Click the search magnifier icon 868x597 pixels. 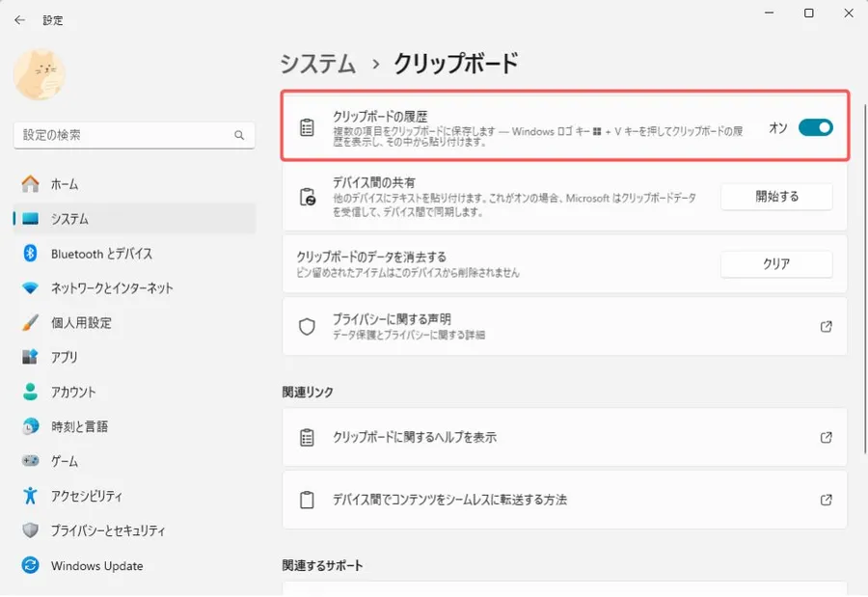coord(239,136)
